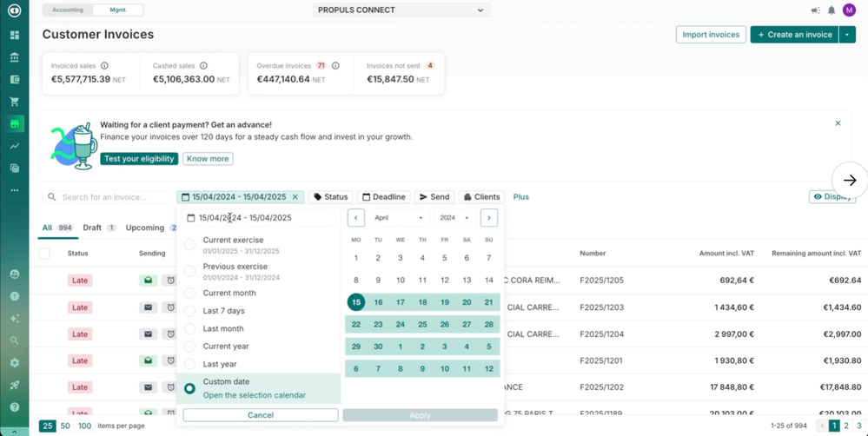Expand the 2024 year dropdown

[x=454, y=218]
